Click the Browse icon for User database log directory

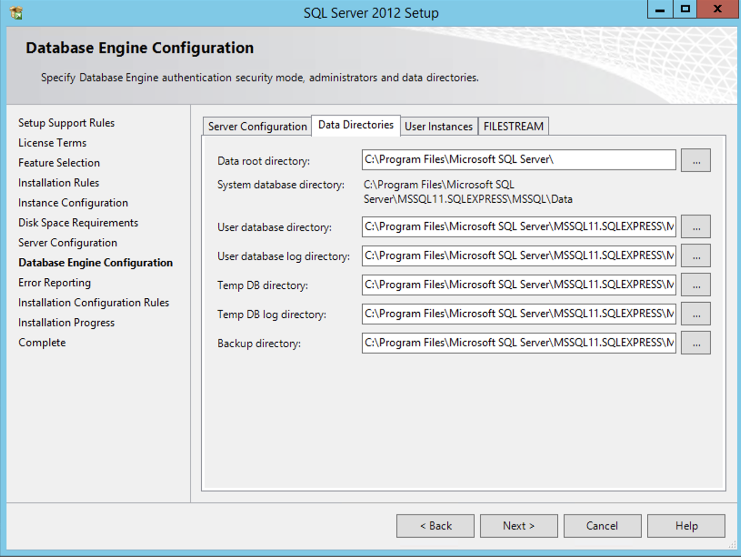(696, 255)
